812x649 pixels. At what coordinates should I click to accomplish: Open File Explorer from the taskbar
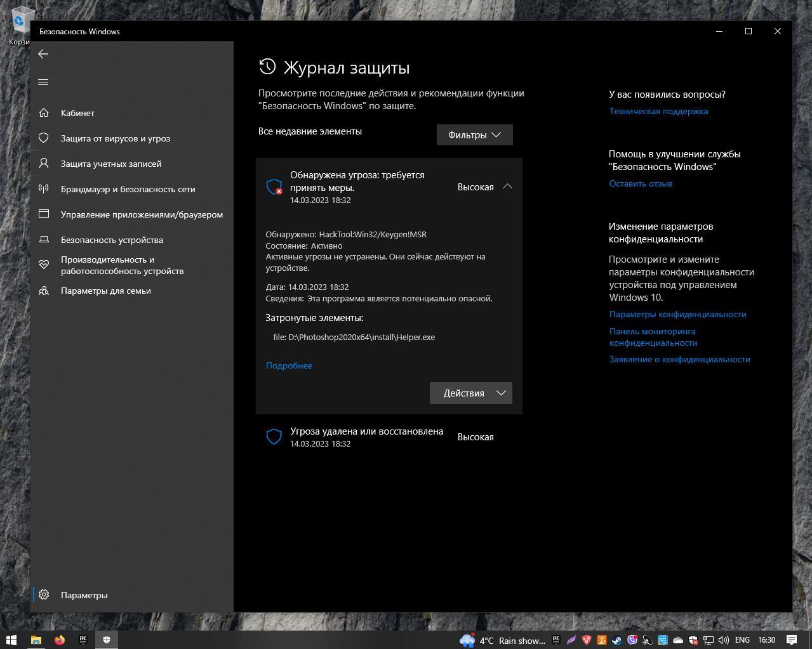coord(36,639)
